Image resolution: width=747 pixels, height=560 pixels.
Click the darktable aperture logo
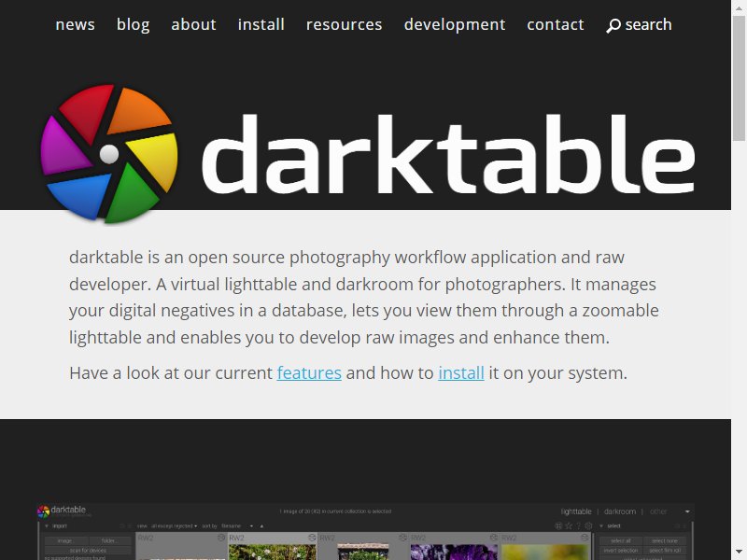coord(109,153)
